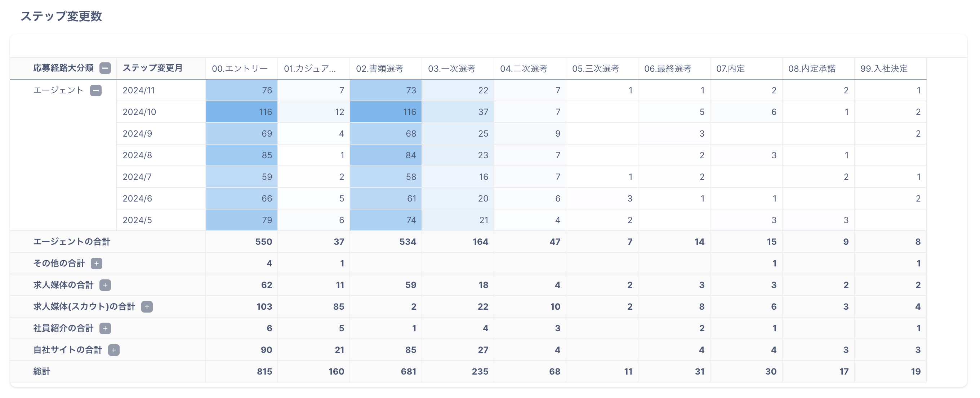Expand the 社員紹介の合計 row

105,328
